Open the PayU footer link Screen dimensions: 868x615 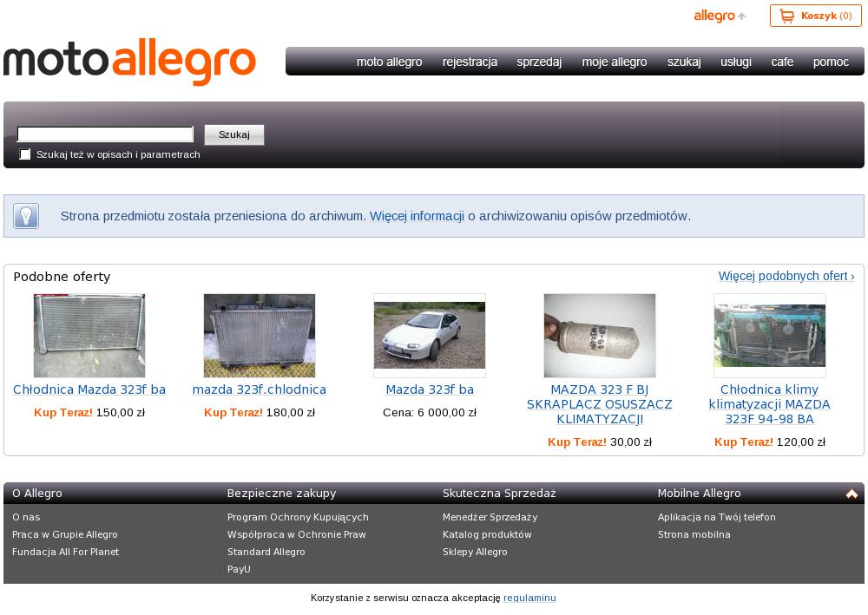tap(239, 568)
